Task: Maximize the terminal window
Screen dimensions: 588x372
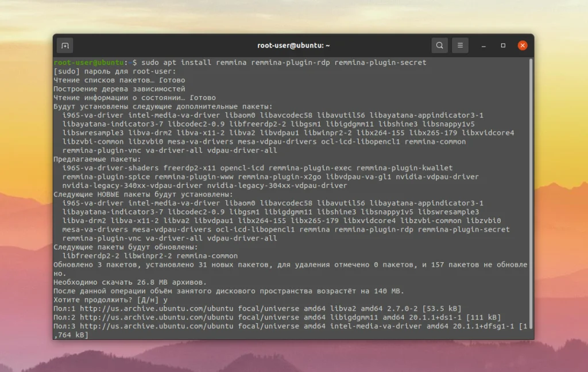Action: 503,45
